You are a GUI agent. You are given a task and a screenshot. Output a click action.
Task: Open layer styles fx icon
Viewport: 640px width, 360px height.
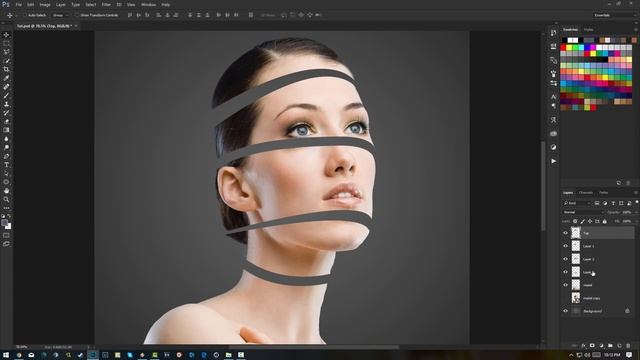[583, 346]
